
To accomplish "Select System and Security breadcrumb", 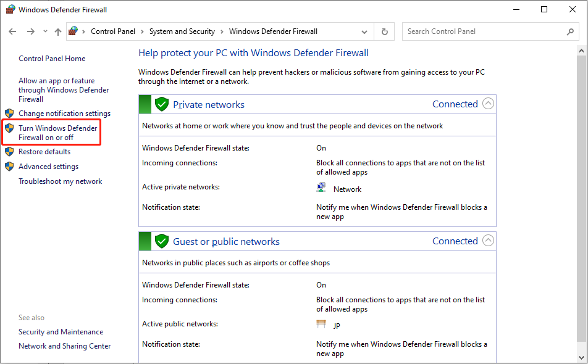I will tap(182, 31).
